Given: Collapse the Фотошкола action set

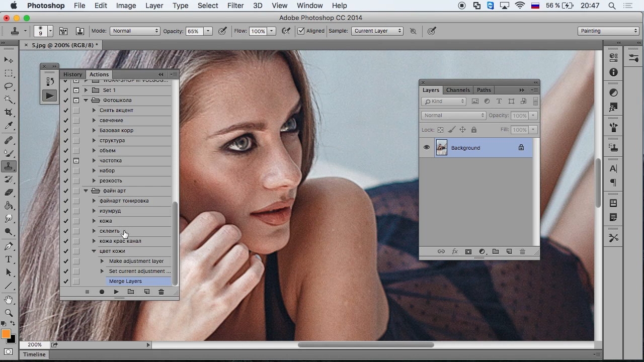Looking at the screenshot, I should (86, 100).
